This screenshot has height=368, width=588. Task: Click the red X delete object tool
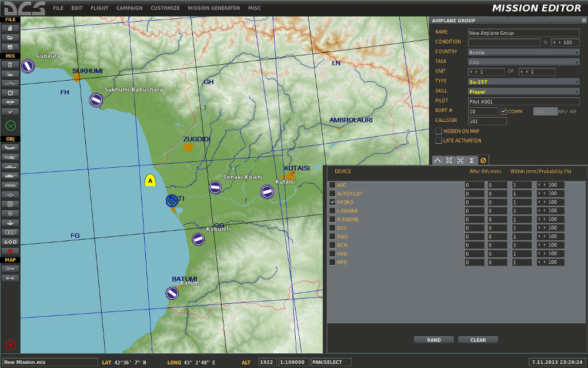point(10,251)
